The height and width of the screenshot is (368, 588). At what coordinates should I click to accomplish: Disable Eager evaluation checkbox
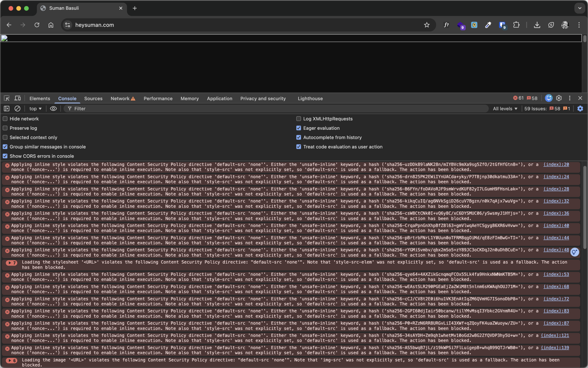click(x=299, y=128)
